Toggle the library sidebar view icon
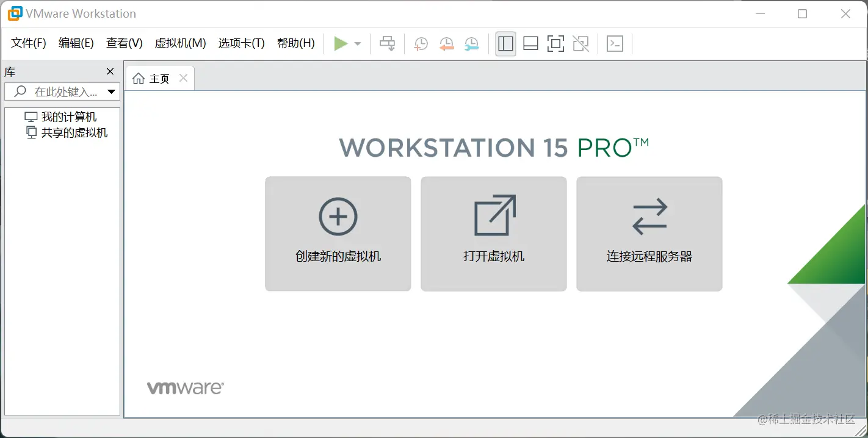 [505, 44]
